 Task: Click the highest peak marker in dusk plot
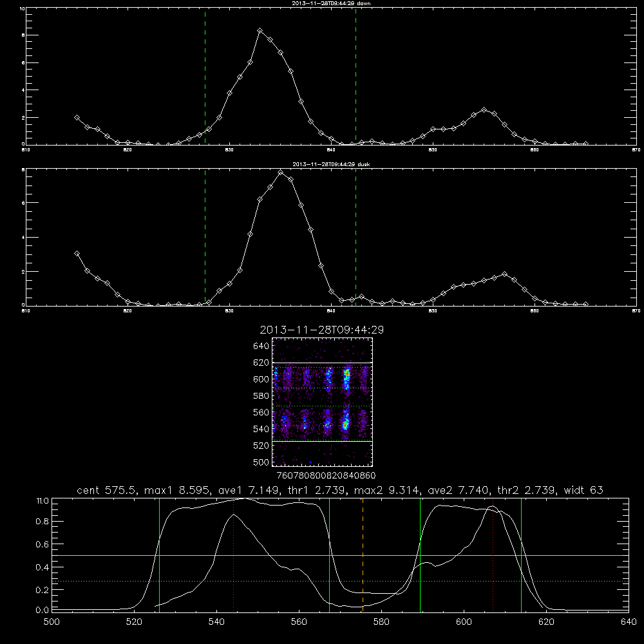pos(281,173)
